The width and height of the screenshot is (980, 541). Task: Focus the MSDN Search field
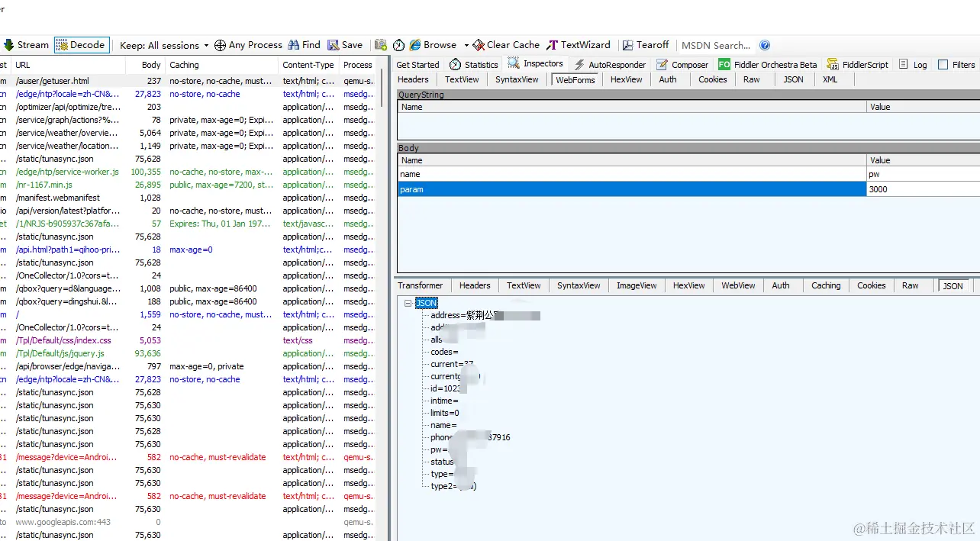[716, 45]
